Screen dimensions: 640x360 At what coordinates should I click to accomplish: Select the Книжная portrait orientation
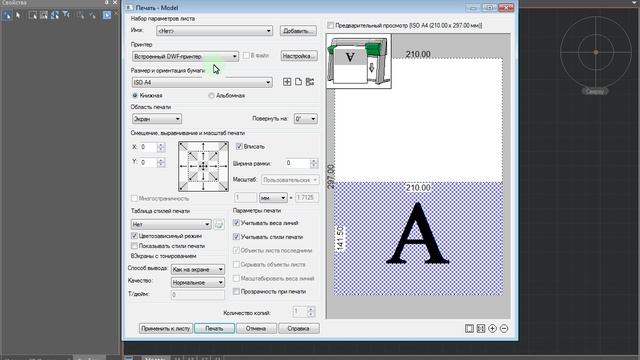pos(135,96)
